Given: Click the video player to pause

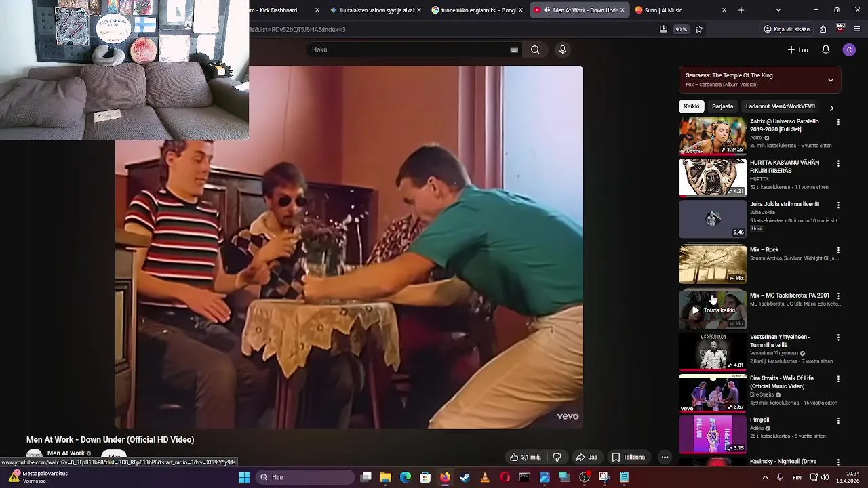Looking at the screenshot, I should pyautogui.click(x=349, y=247).
